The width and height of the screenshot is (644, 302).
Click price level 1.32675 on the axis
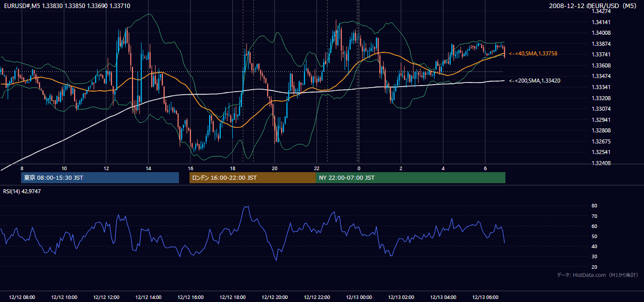click(x=602, y=141)
